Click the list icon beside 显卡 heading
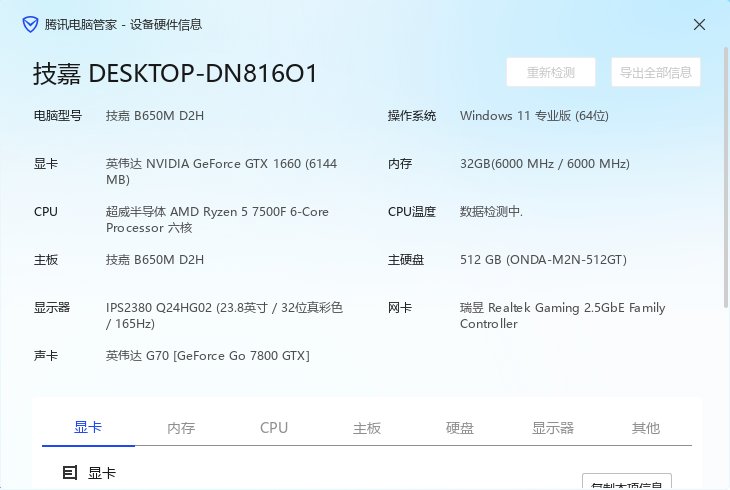This screenshot has height=490, width=730. pos(69,473)
